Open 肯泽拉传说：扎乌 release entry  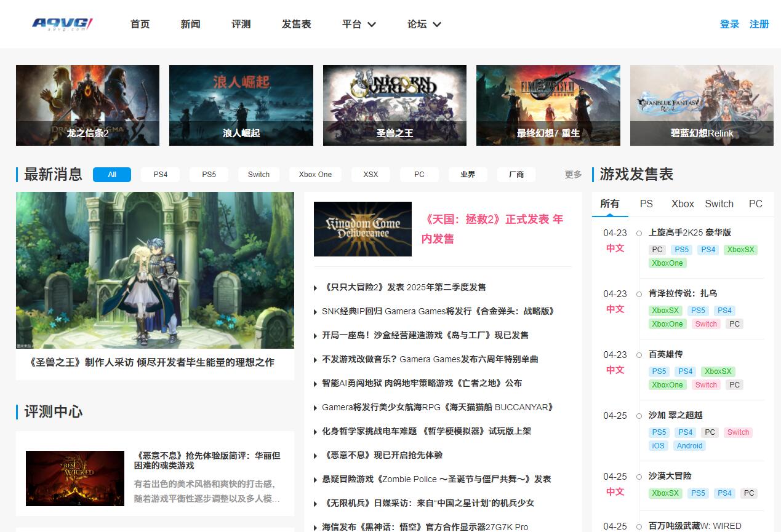tap(683, 293)
